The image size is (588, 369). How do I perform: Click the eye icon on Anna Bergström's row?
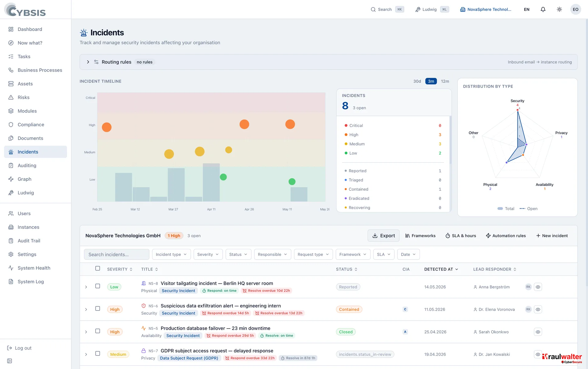point(538,287)
